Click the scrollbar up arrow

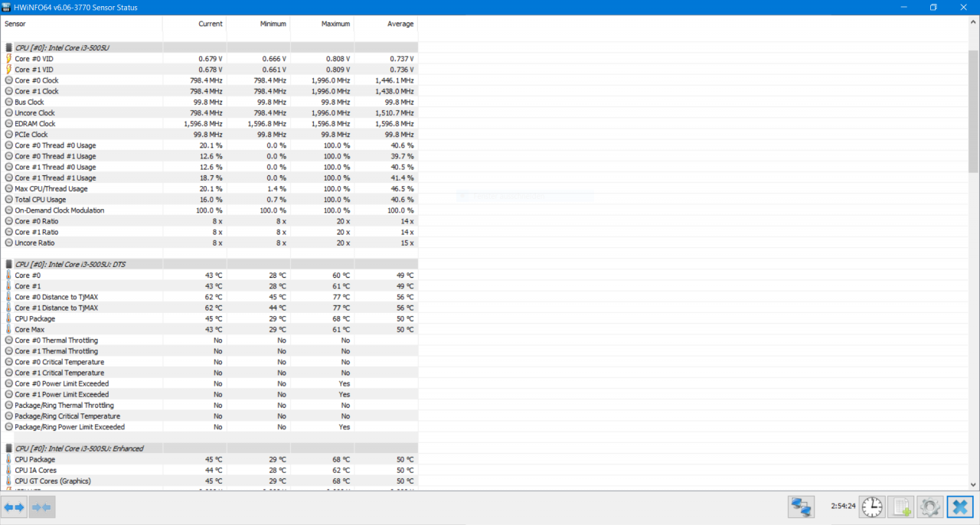point(973,22)
